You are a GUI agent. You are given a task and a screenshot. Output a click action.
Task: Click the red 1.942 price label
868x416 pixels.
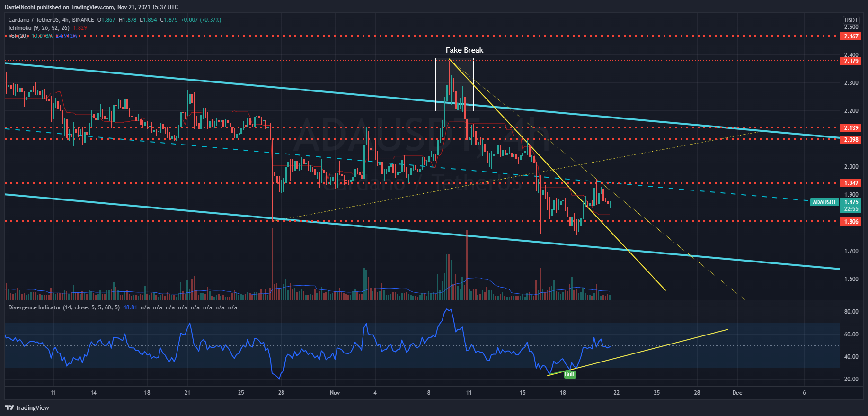click(x=851, y=183)
